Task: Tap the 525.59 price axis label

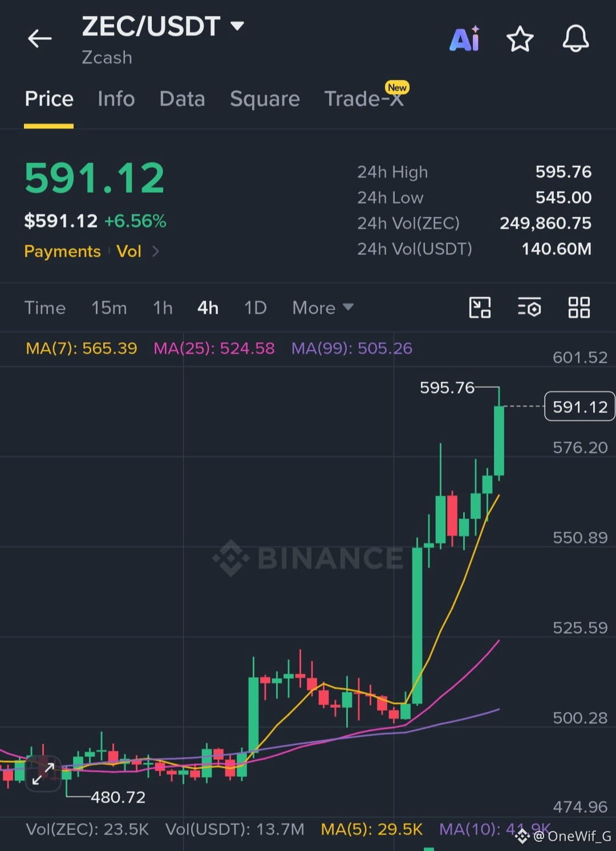Action: [580, 628]
